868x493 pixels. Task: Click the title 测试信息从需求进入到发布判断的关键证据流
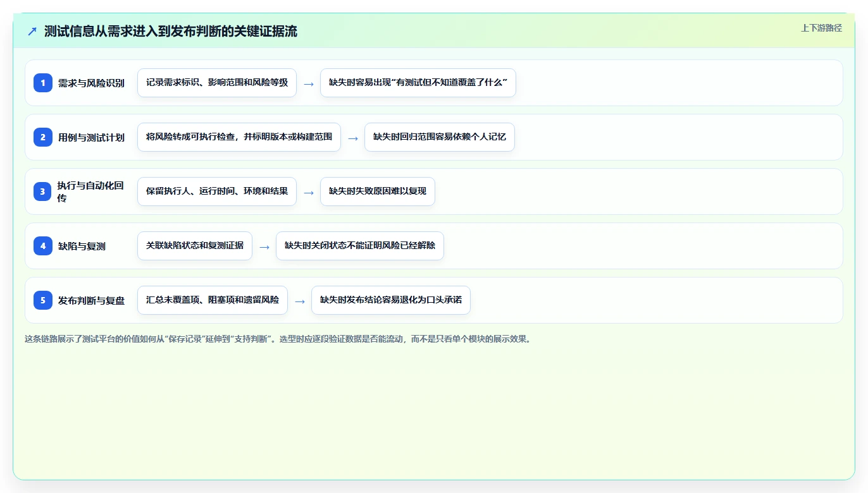pyautogui.click(x=171, y=31)
